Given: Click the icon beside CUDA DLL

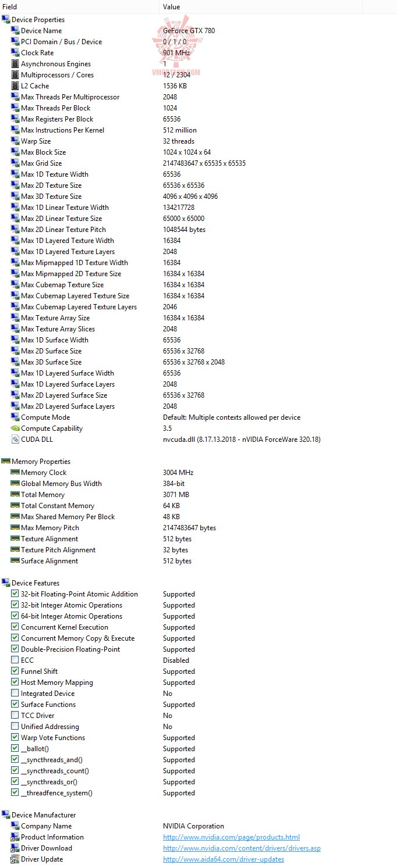Looking at the screenshot, I should 15,440.
